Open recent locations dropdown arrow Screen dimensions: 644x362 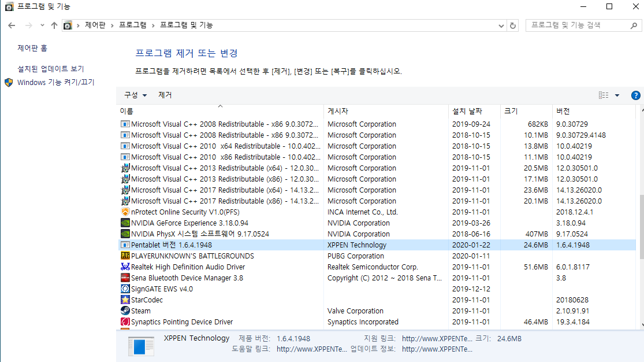click(42, 25)
